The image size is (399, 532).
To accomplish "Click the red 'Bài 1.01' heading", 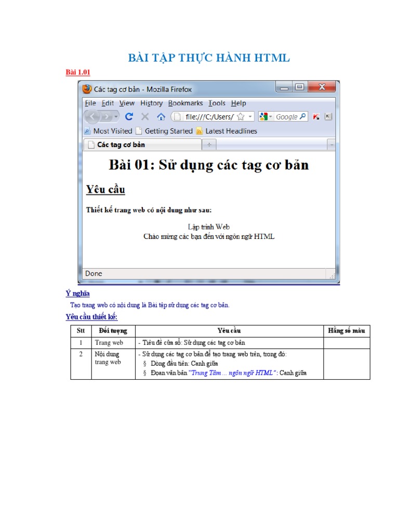I will pyautogui.click(x=78, y=72).
